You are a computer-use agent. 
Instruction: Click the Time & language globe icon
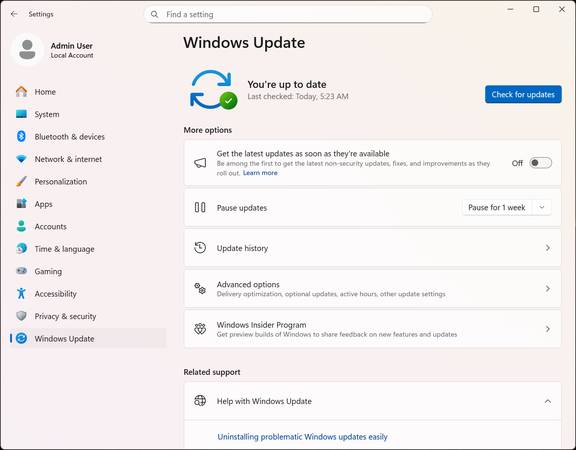(21, 249)
